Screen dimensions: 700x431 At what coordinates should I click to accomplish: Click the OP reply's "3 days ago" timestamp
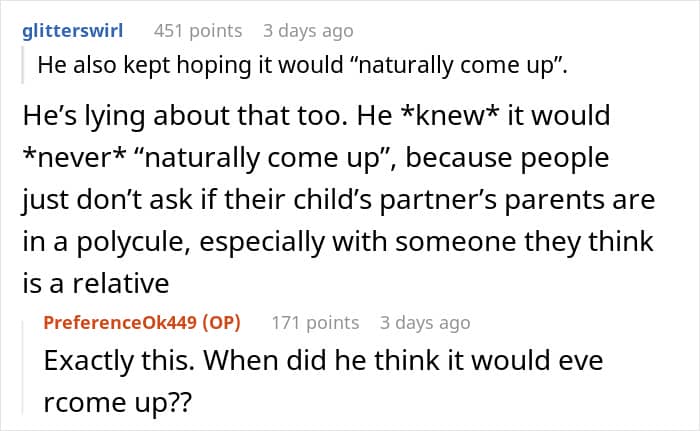(424, 323)
